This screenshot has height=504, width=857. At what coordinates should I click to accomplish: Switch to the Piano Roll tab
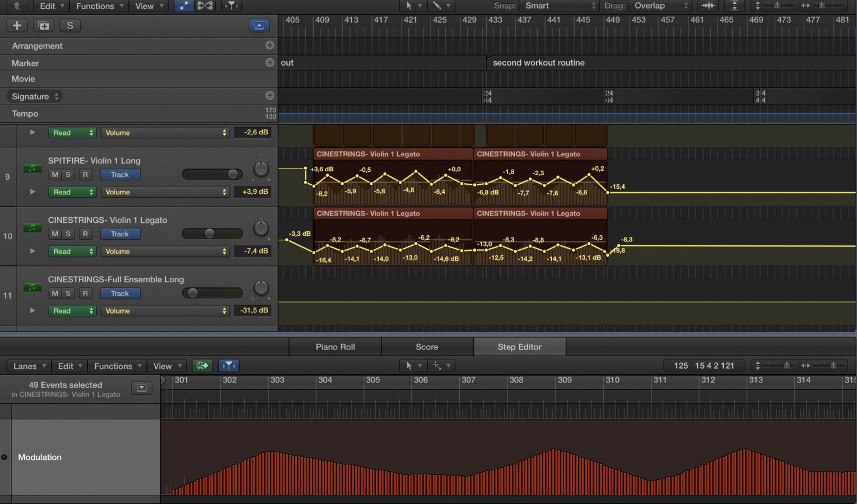335,347
